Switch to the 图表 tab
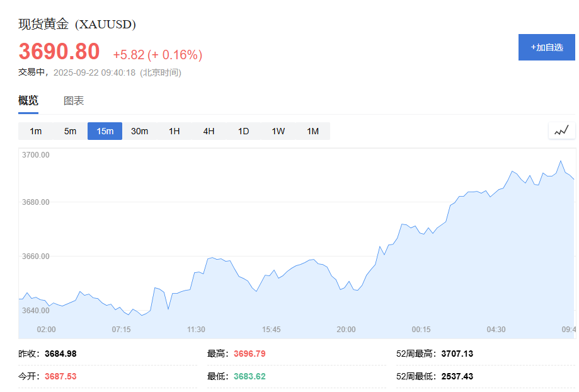Viewport: 579px width, 392px height. click(75, 100)
